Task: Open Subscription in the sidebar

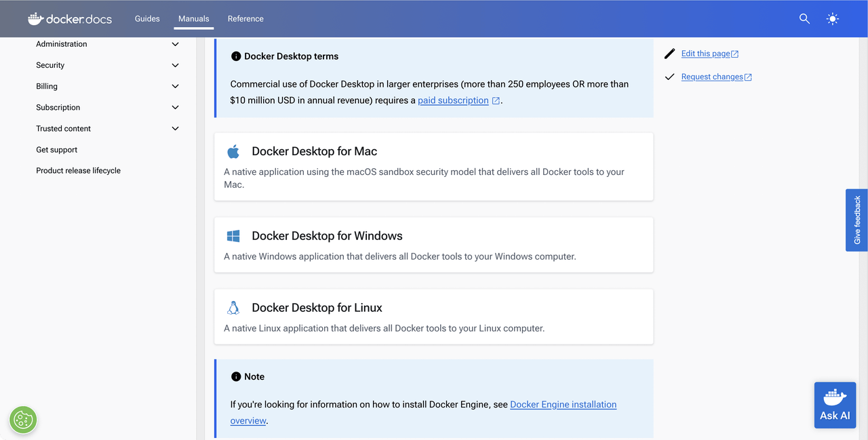Action: (x=58, y=107)
